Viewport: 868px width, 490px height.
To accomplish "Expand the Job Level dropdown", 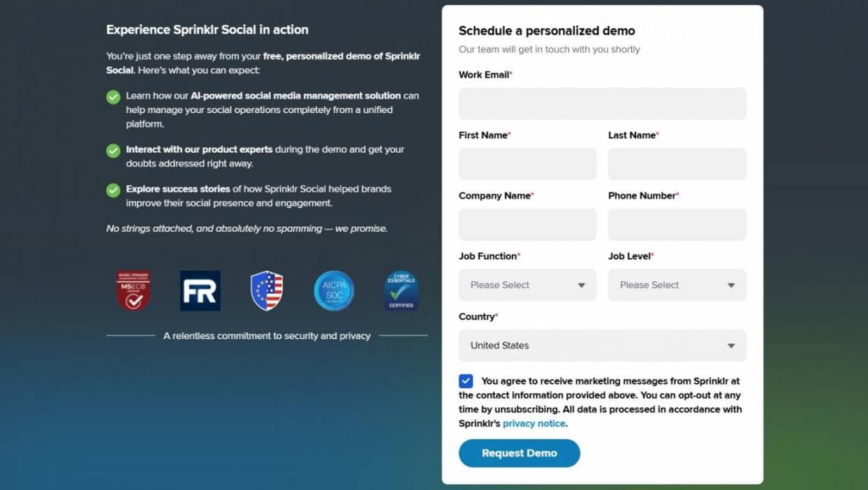I will click(x=677, y=285).
